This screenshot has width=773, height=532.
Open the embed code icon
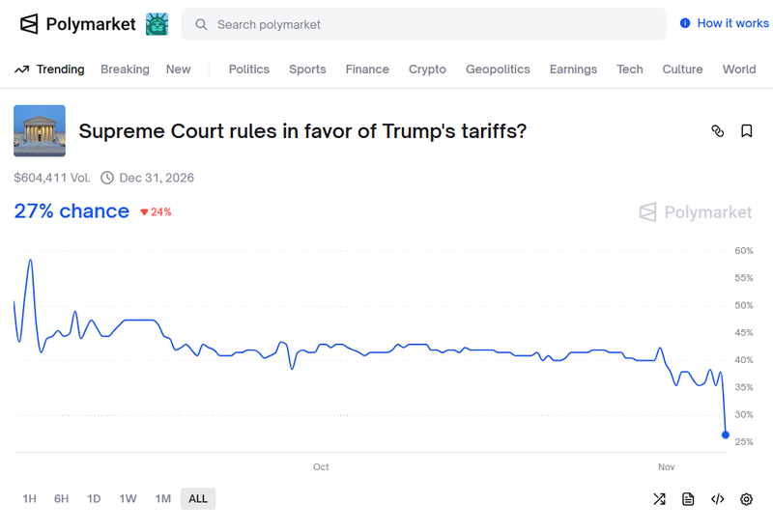(717, 499)
